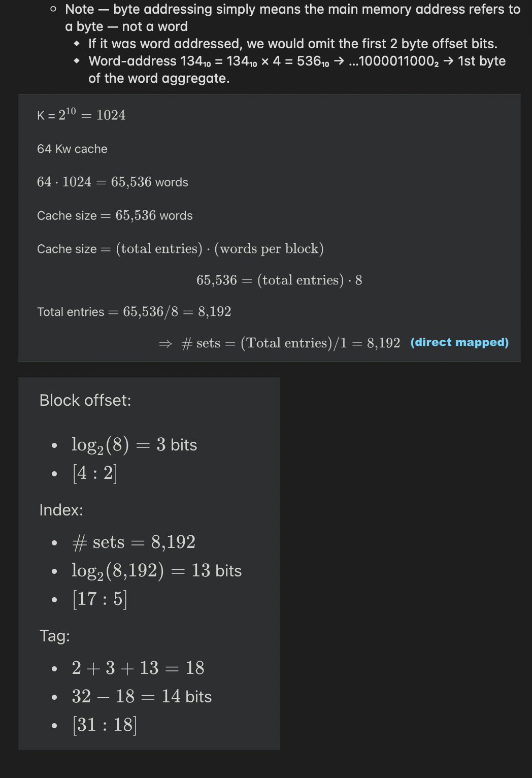The image size is (532, 778).
Task: Click the "K = 2^10 = 1024" equation
Action: 81,115
